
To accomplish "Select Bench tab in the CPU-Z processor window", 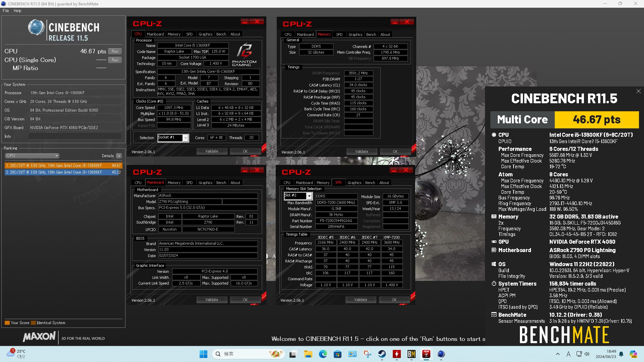I will click(x=221, y=34).
